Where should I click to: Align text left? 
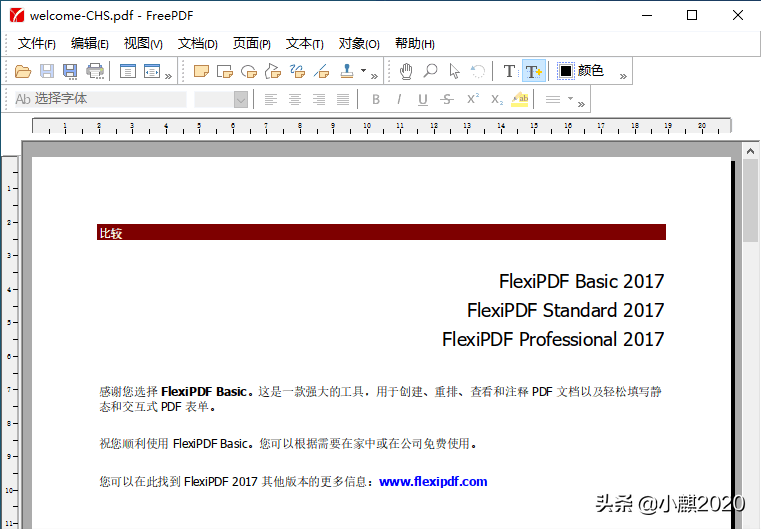pos(271,99)
